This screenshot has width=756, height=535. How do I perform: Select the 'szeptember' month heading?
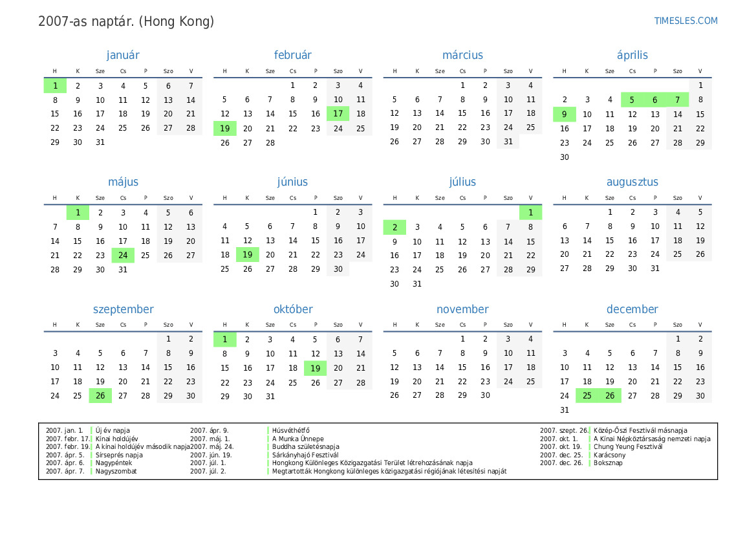pyautogui.click(x=123, y=309)
